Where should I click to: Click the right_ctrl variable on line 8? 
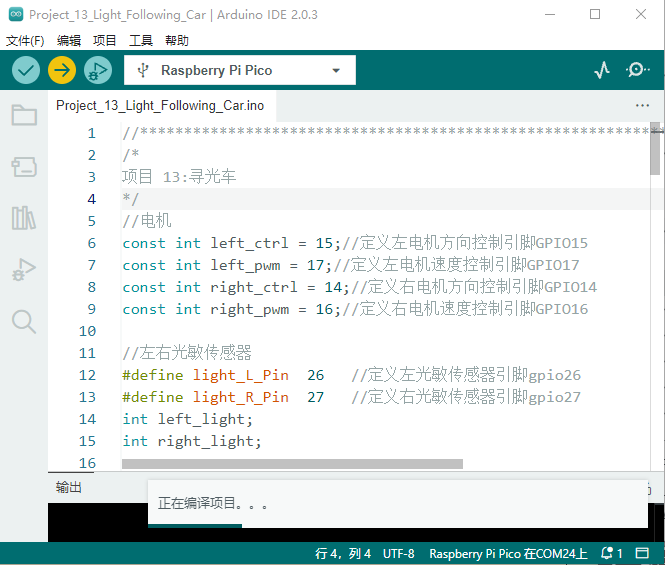(254, 287)
